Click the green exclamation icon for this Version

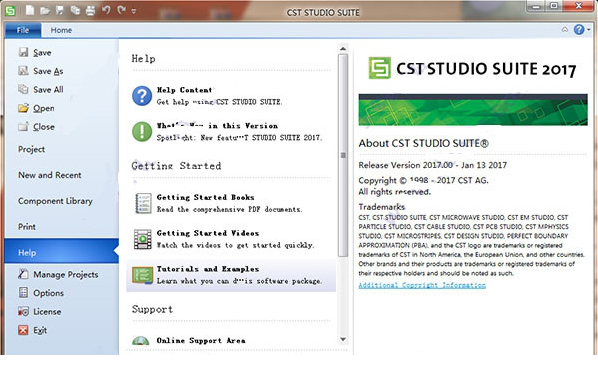142,132
